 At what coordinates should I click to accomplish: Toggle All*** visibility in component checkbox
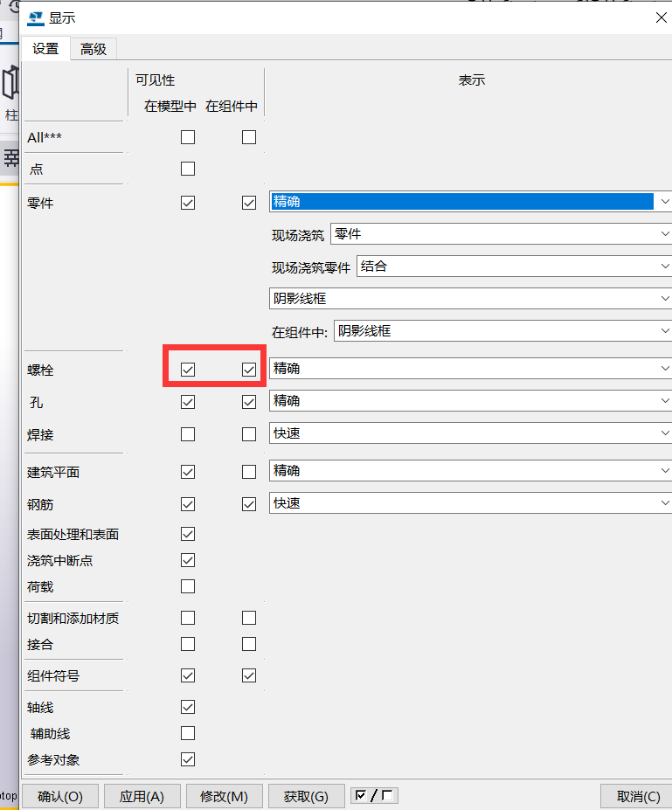249,137
